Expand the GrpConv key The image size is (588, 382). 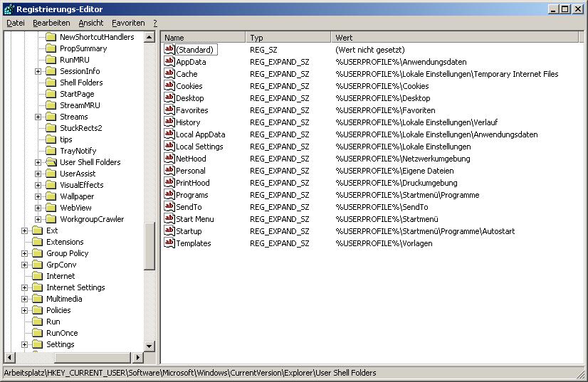(x=24, y=265)
